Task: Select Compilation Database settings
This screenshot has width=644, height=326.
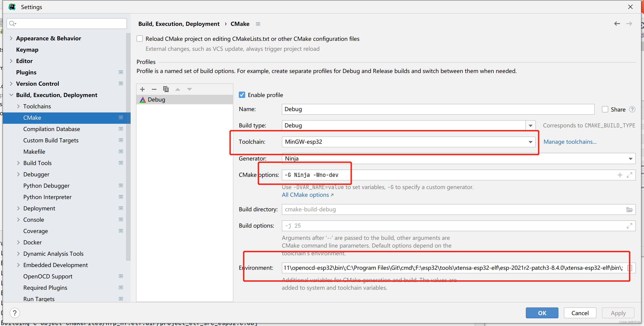Action: [x=52, y=129]
